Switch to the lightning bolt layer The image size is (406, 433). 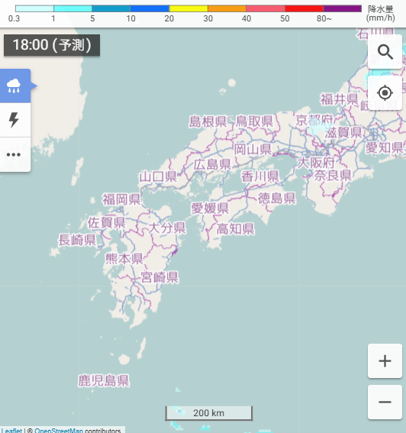pos(15,120)
